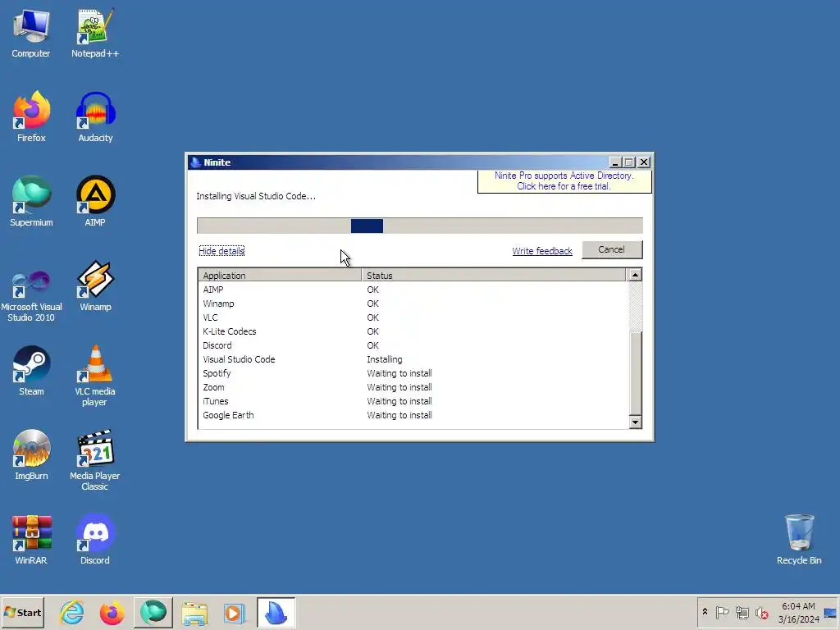The width and height of the screenshot is (840, 630).
Task: Select the Google Earth row
Action: tap(413, 414)
